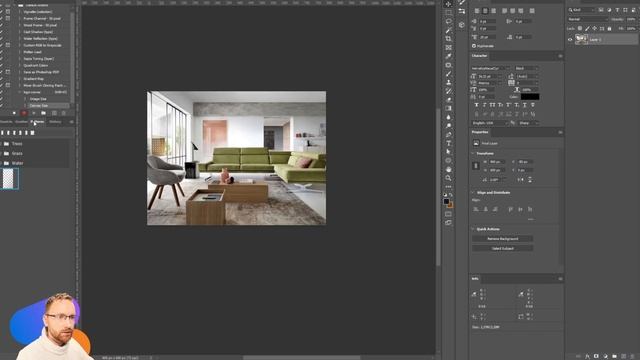Select the Canvas Size step in Actions list
Viewport: 640px width, 360px height.
tap(39, 106)
